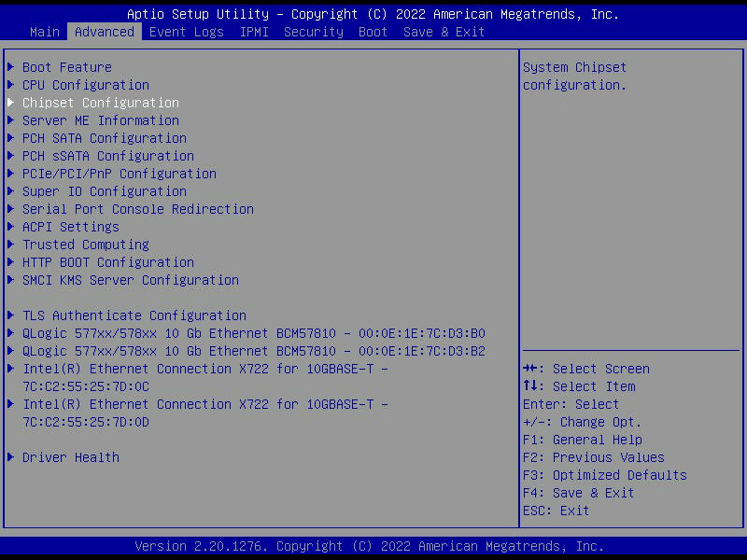Click the Aptio Setup Utility title text
Image resolution: width=747 pixels, height=560 pixels.
click(373, 14)
